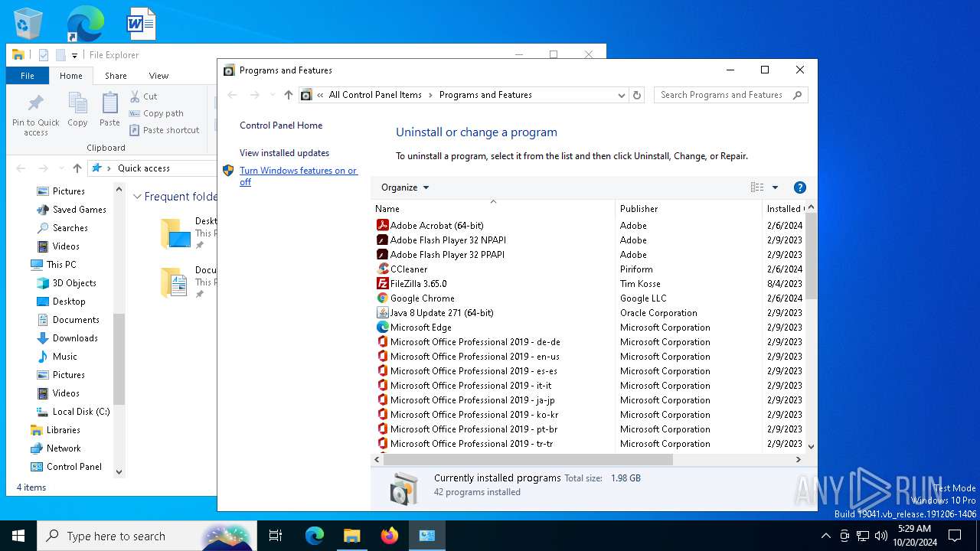Open File Explorer taskbar icon
The width and height of the screenshot is (980, 551).
[351, 536]
